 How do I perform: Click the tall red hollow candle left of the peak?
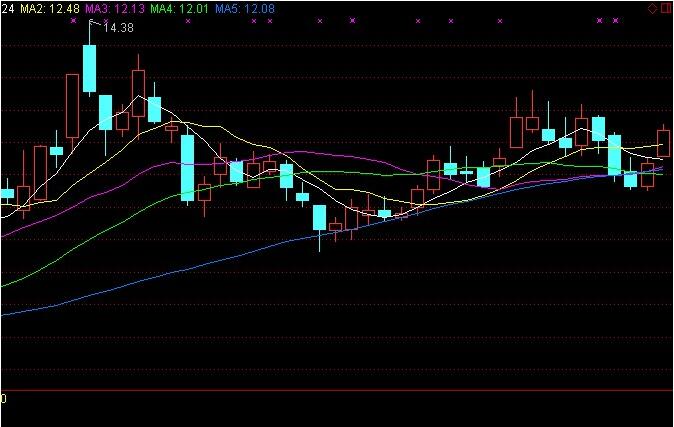coord(72,106)
